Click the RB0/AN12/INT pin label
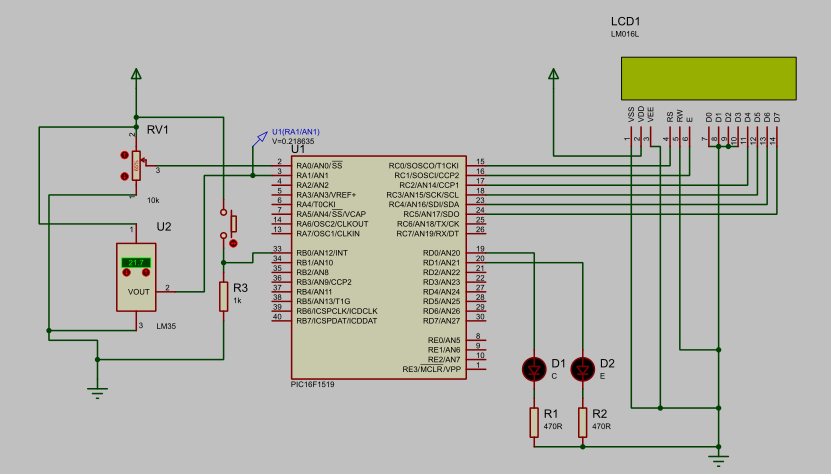This screenshot has height=474, width=831. pyautogui.click(x=322, y=253)
